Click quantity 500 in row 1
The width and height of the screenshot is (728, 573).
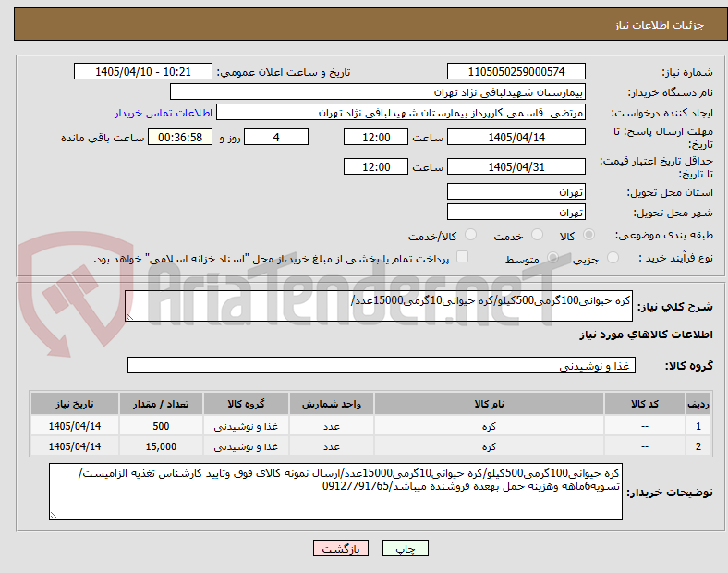pyautogui.click(x=161, y=426)
